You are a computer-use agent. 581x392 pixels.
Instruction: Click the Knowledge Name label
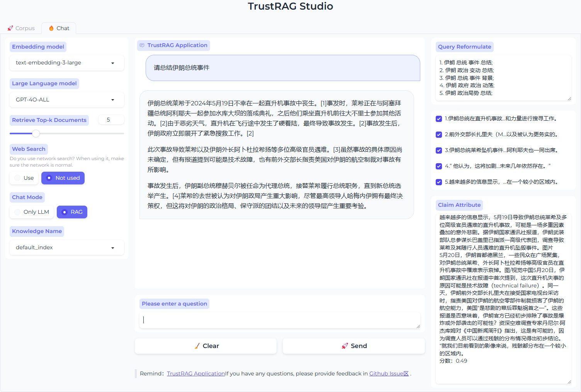[x=37, y=231]
